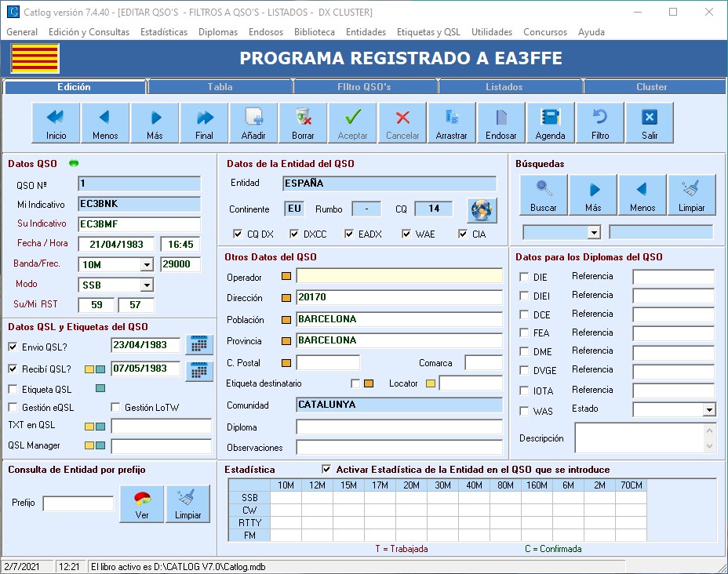
Task: Open the Búsquedas search field dropdown
Action: click(594, 232)
